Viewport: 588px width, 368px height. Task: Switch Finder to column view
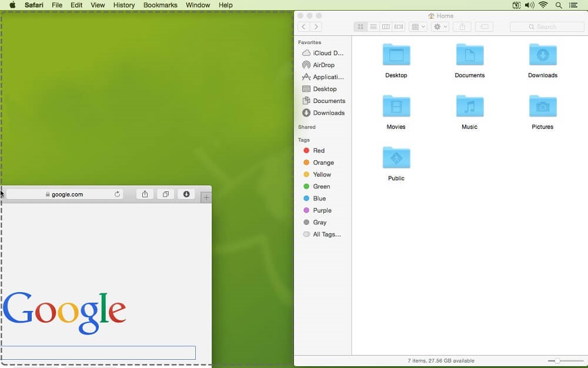pyautogui.click(x=386, y=26)
